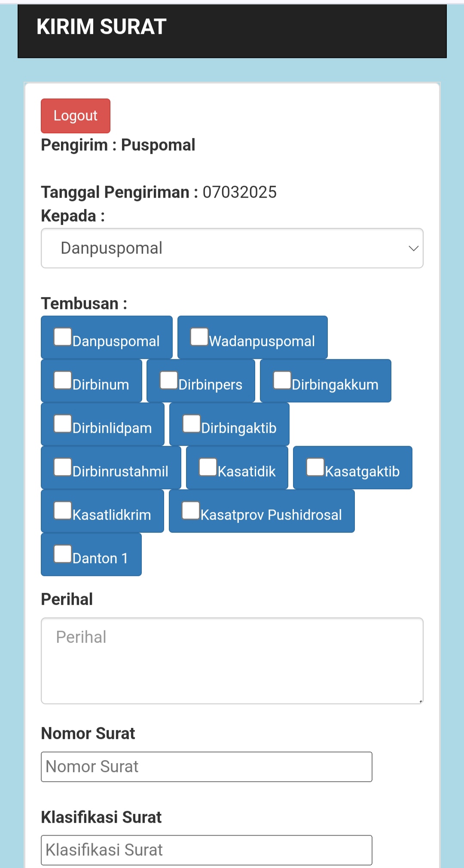Mark the Dirbinrustahmil checkbox
Viewport: 464px width, 868px height.
(63, 467)
